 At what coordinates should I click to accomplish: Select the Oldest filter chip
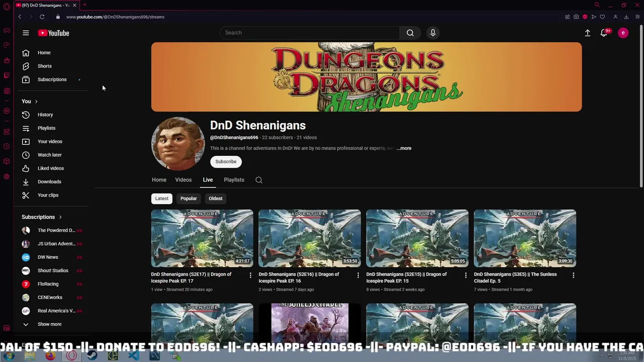[x=215, y=199]
